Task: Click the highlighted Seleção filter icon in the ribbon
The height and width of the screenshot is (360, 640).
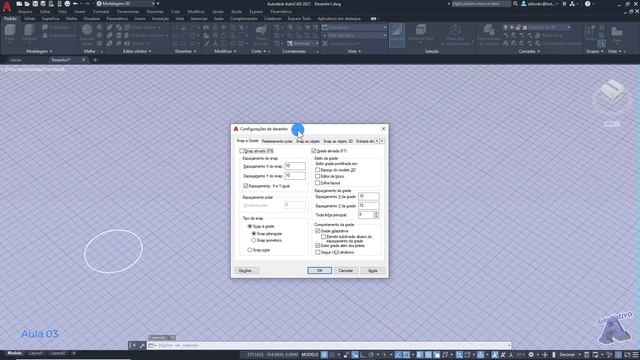Action: (397, 35)
